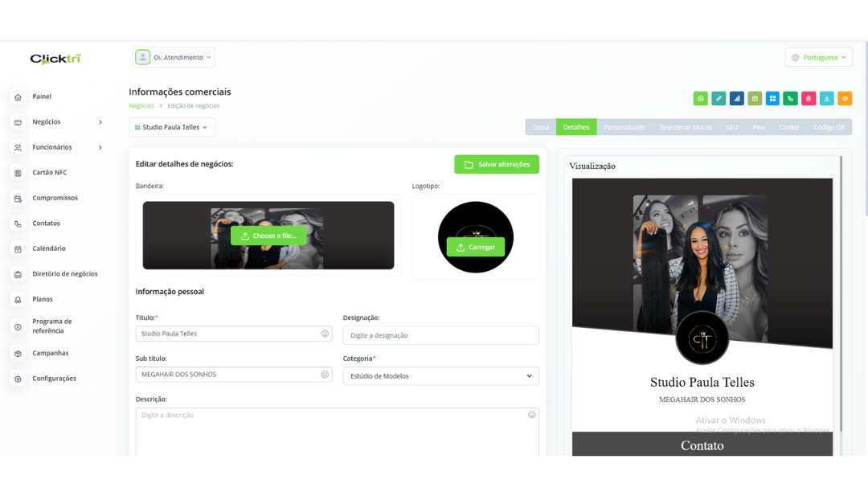Switch to the Código QR tab

[829, 127]
